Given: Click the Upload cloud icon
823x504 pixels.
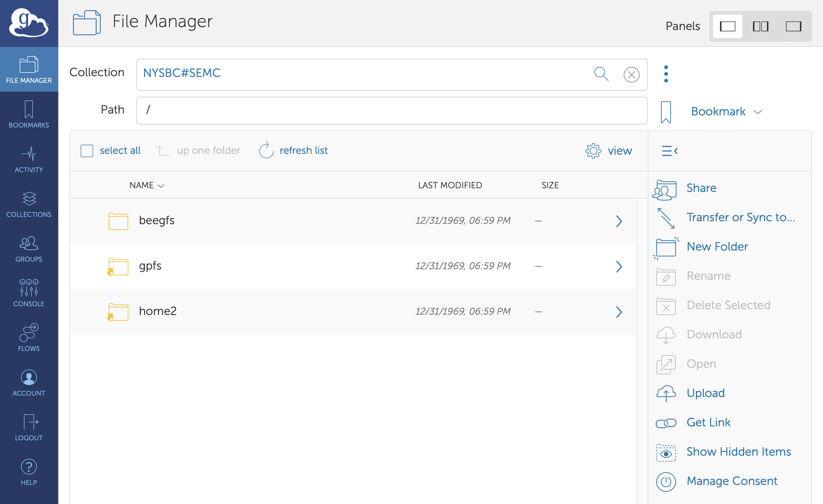Looking at the screenshot, I should [666, 393].
